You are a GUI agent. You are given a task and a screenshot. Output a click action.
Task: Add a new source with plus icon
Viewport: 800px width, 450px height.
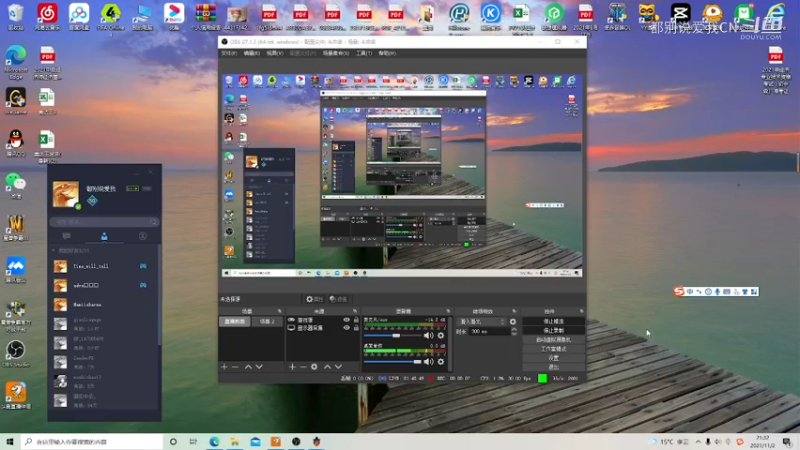coord(292,367)
